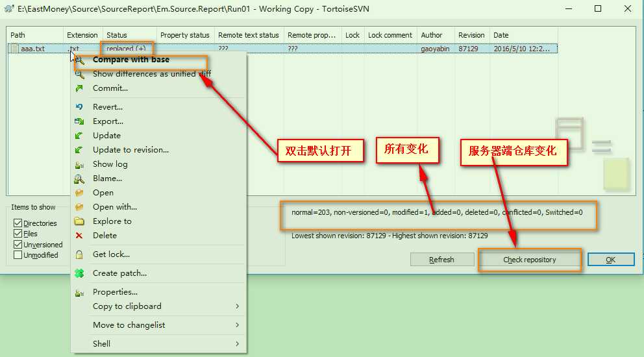Click the Compare with base magnifier icon

(x=80, y=60)
